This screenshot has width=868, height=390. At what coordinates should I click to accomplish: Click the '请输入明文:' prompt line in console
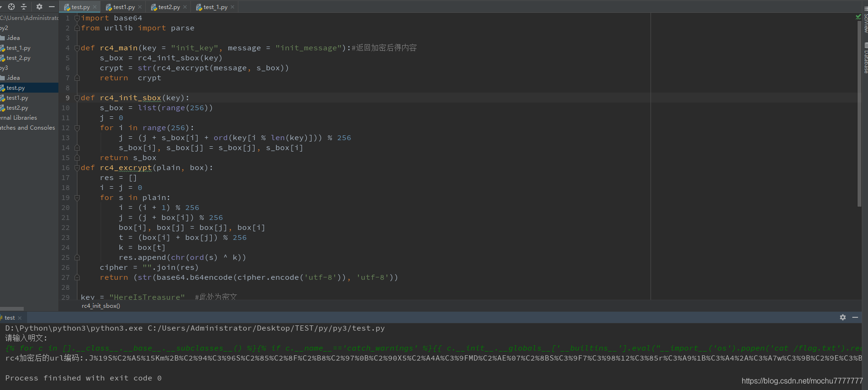point(27,338)
